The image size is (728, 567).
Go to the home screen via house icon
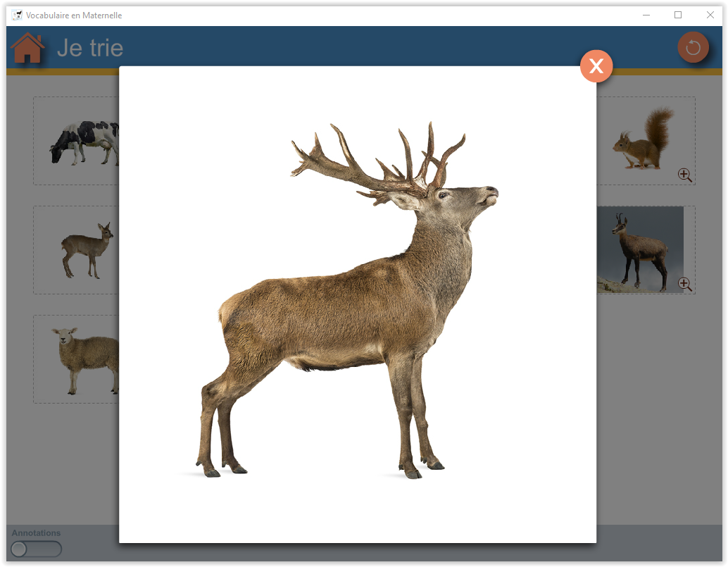(28, 48)
